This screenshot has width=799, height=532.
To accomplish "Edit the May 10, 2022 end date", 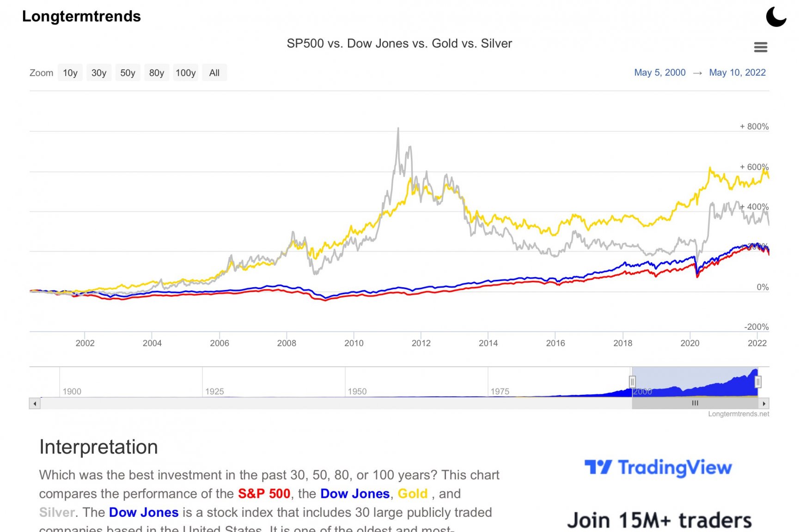I will click(737, 73).
